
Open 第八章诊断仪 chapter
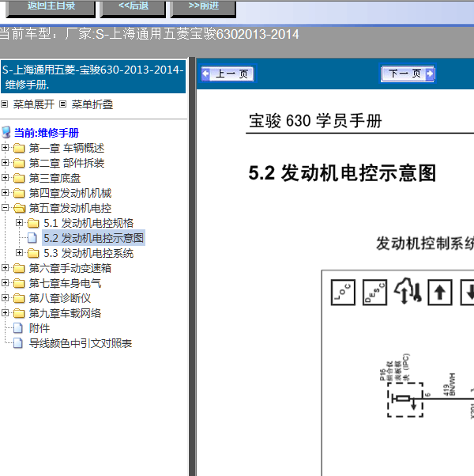60,298
